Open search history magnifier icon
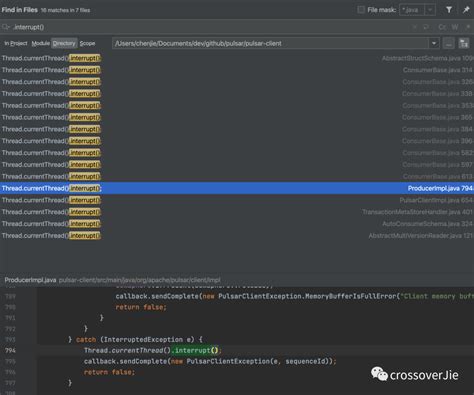474x395 pixels. point(5,27)
